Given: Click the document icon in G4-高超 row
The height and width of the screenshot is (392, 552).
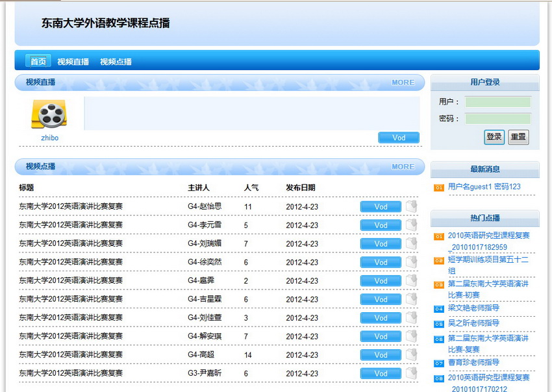Looking at the screenshot, I should click(412, 355).
